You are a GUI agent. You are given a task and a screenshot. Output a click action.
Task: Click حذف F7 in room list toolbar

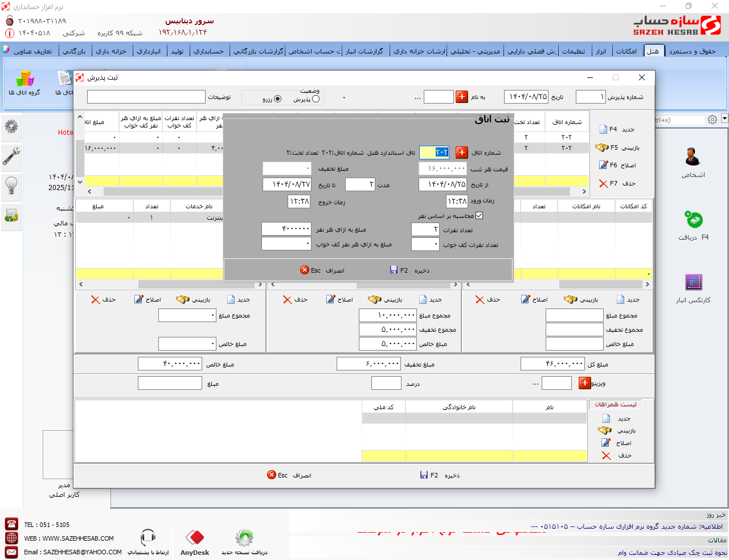pos(617,183)
